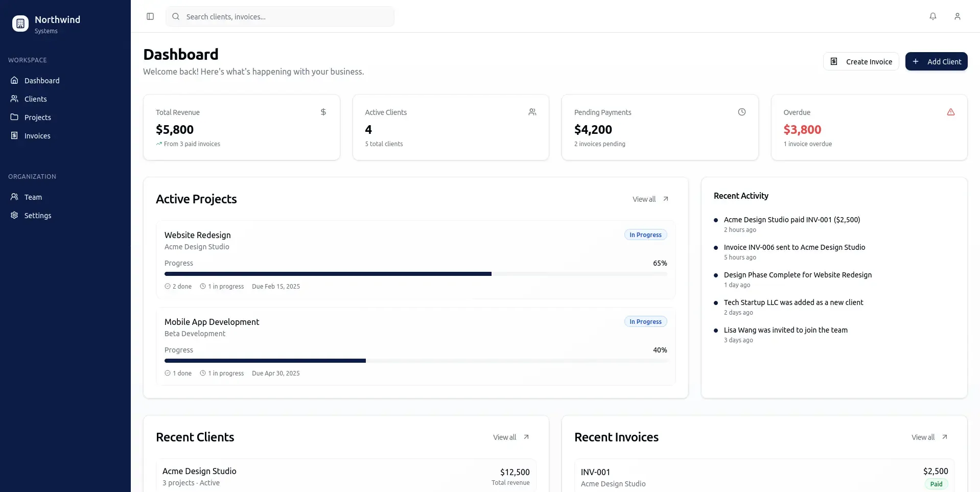The width and height of the screenshot is (980, 492).
Task: Select the Clients icon in the sidebar
Action: point(14,99)
